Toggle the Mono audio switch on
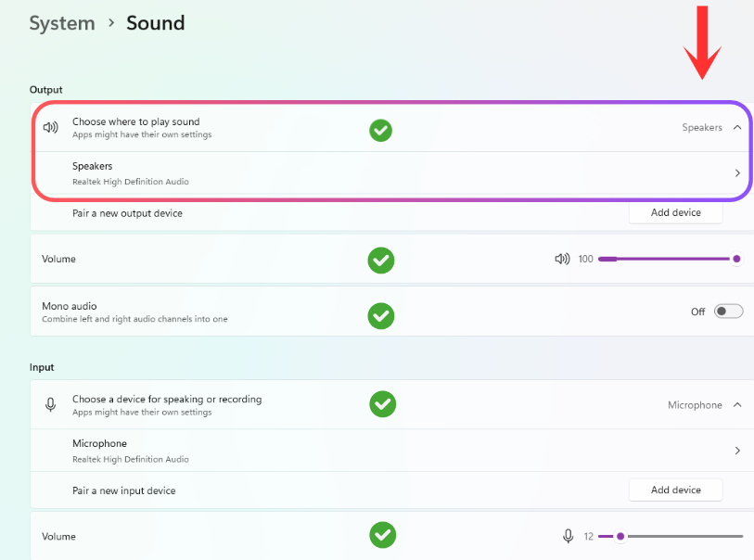Viewport: 754px width, 560px height. pos(729,312)
